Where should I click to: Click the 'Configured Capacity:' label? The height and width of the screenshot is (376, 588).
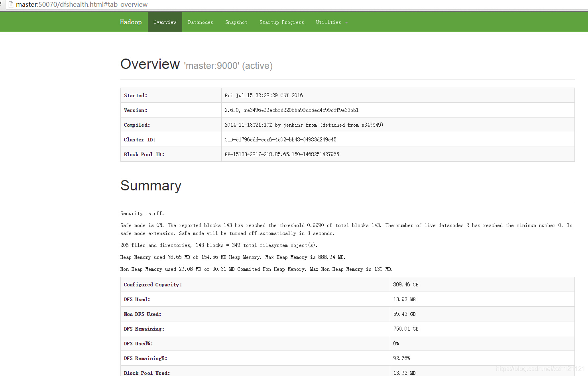pyautogui.click(x=153, y=284)
